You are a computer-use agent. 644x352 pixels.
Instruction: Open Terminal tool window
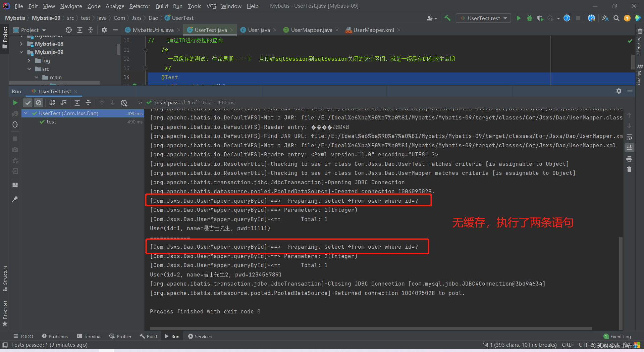89,336
